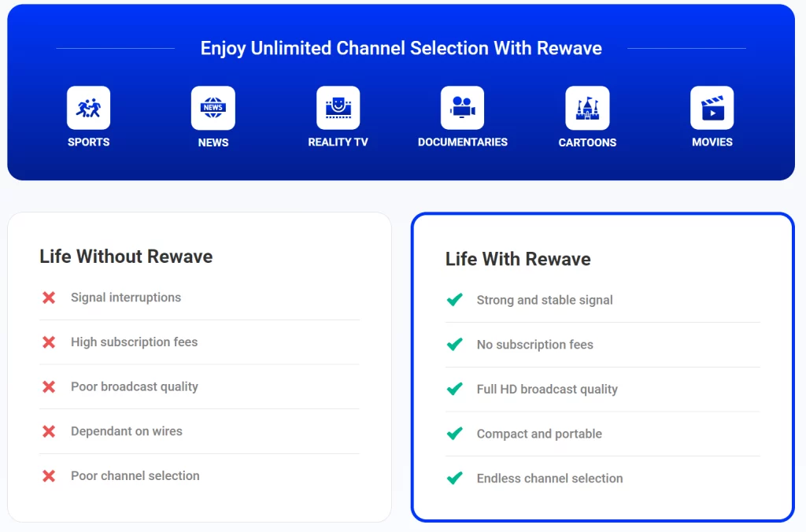The width and height of the screenshot is (806, 532).
Task: Click the 'Life Without Rewave' heading
Action: (126, 256)
